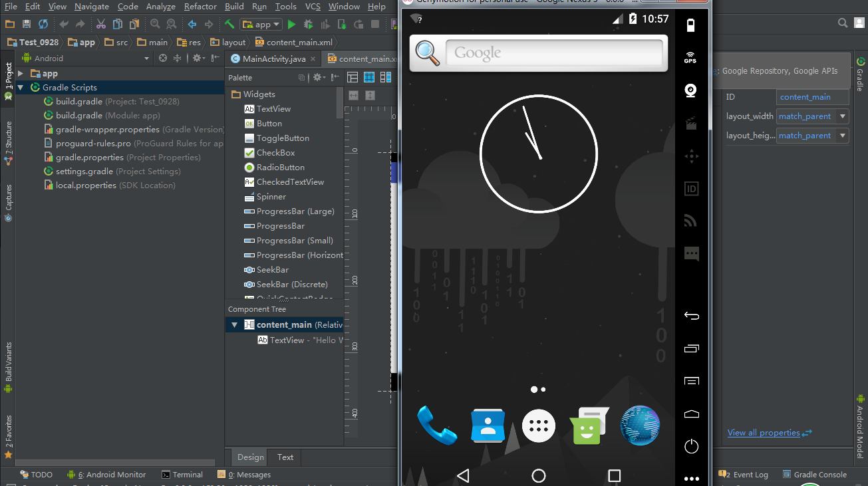Click the green Run app button
The image size is (868, 486).
[x=291, y=25]
